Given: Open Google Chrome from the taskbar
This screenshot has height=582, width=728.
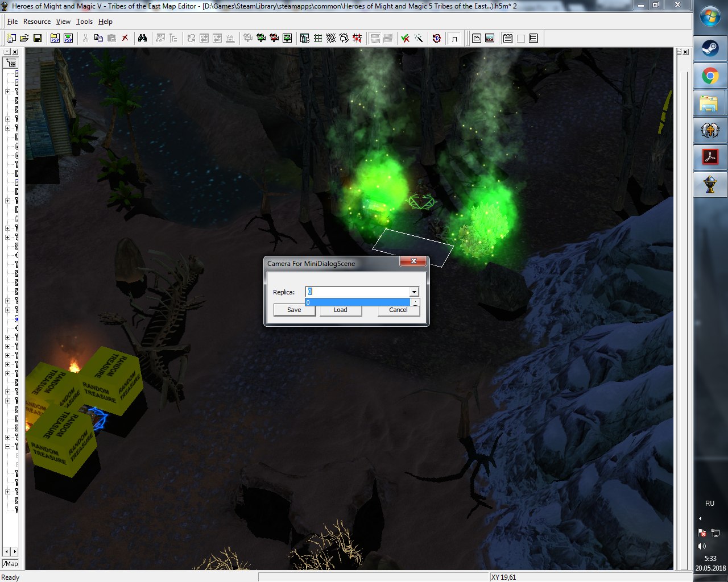Looking at the screenshot, I should click(710, 76).
